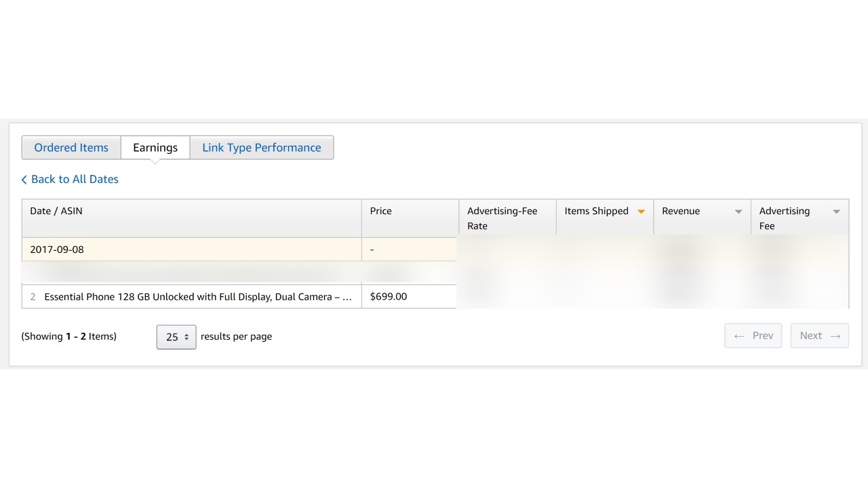This screenshot has height=488, width=868.
Task: Select the 2017-09-08 date row
Action: pyautogui.click(x=57, y=249)
